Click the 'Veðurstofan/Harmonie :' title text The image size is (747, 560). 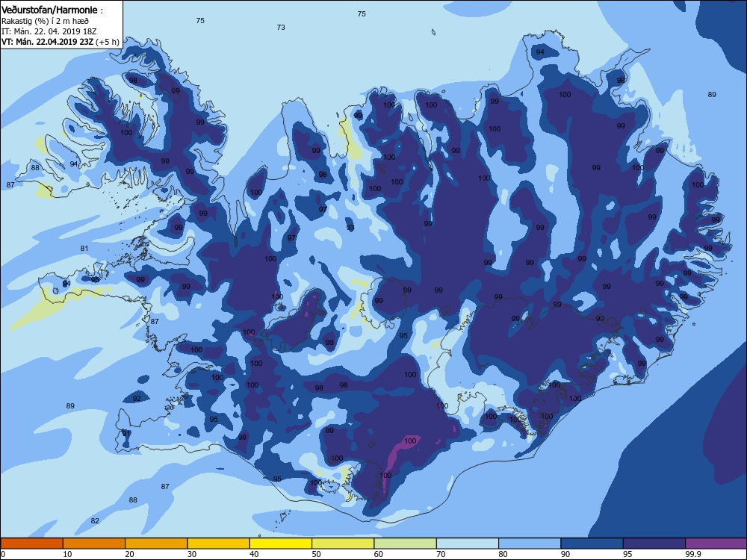[x=52, y=10]
